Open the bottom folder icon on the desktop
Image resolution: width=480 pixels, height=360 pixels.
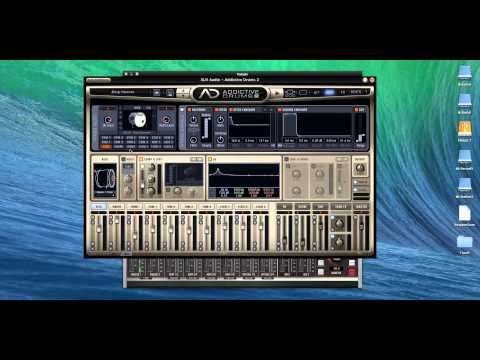tap(465, 242)
